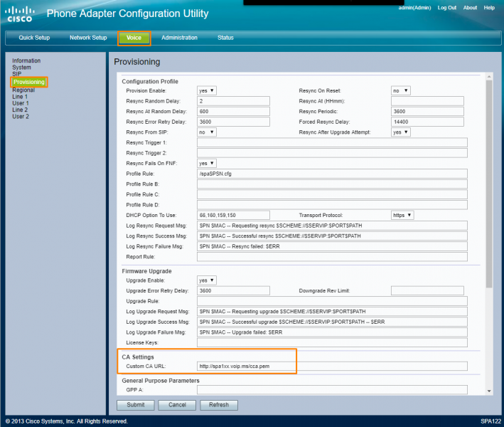Open the Status tab
504x427 pixels.
point(225,38)
